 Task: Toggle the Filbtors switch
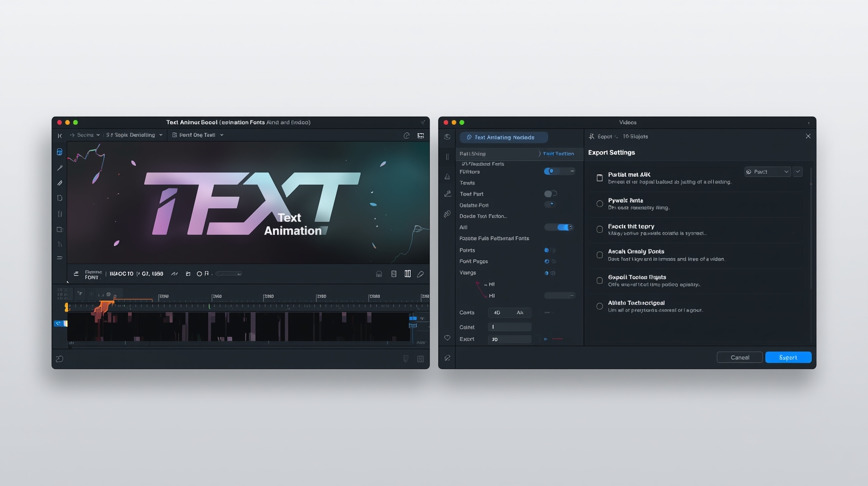tap(551, 171)
